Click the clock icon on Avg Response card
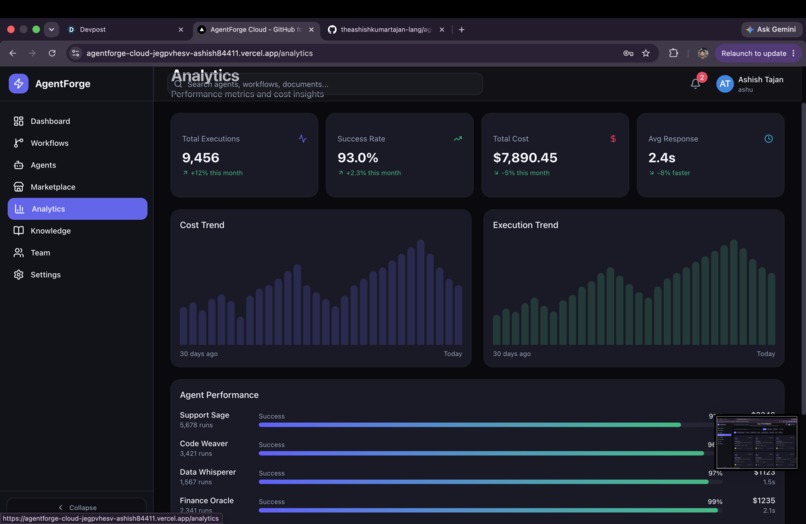806x524 pixels. pos(768,139)
